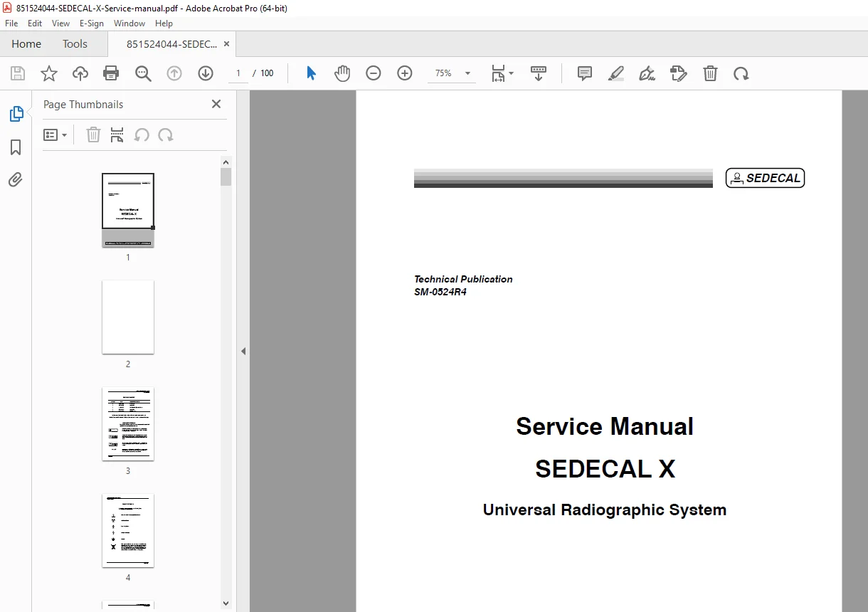Click the insert page break icon in thumbnails
868x612 pixels.
tap(117, 134)
